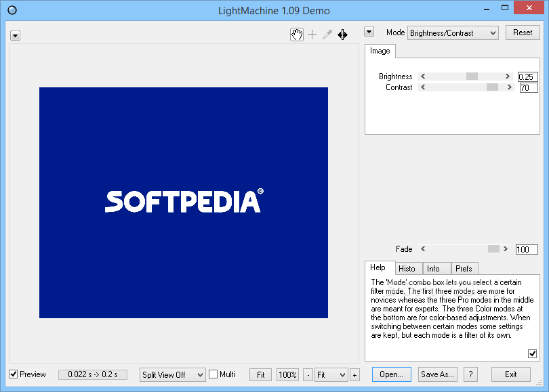Viewport: 549px width, 392px height.
Task: Open the Mode Brightness/Contrast combo box
Action: pyautogui.click(x=453, y=33)
